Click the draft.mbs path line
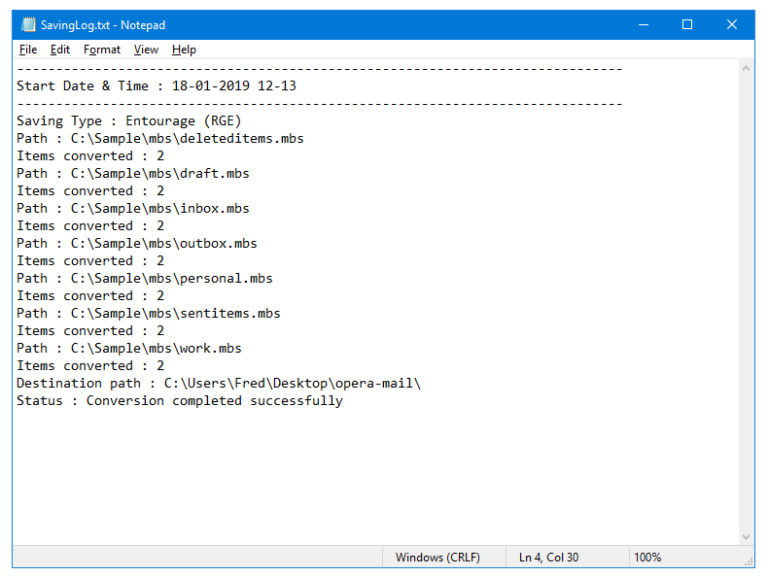Screen dimensions: 768x577 pyautogui.click(x=133, y=173)
